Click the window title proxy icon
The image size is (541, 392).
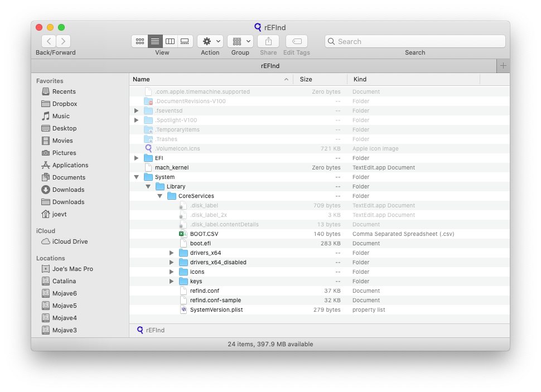coord(258,27)
